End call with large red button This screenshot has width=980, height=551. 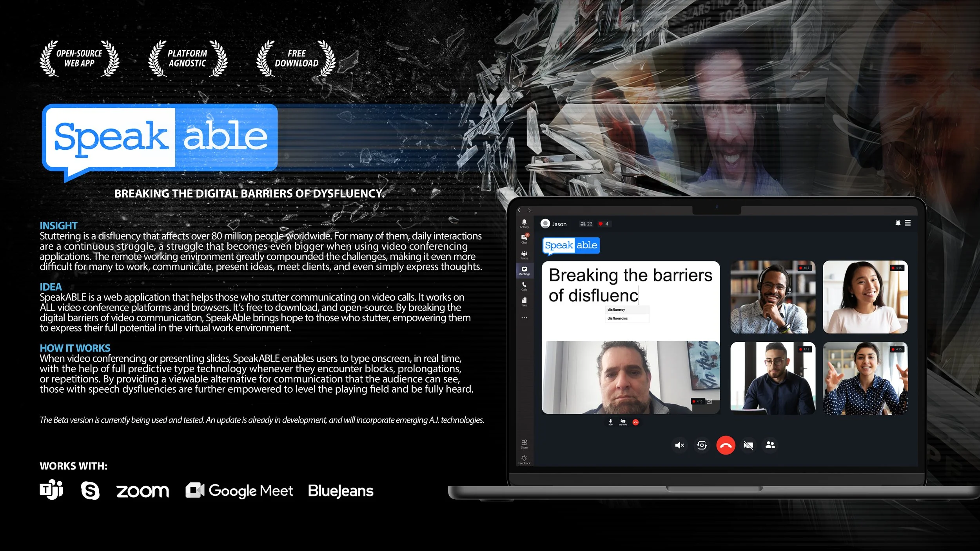(x=726, y=445)
